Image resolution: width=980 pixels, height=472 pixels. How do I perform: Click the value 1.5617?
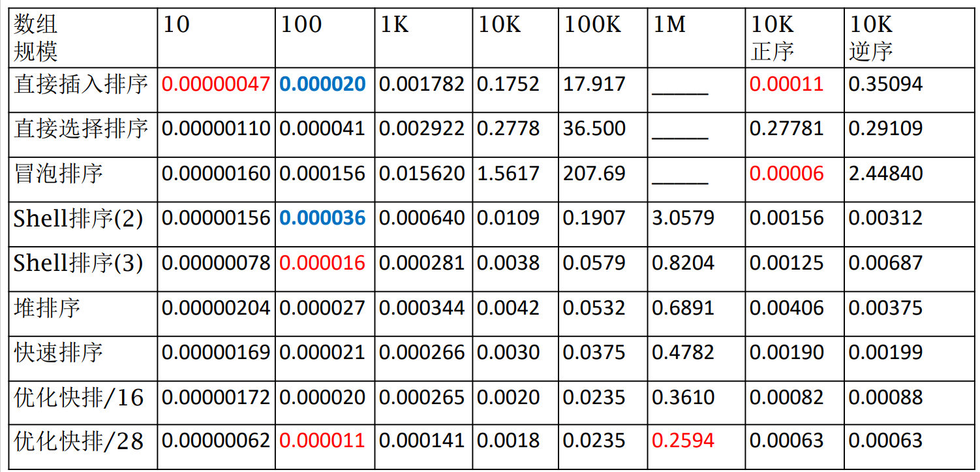508,174
